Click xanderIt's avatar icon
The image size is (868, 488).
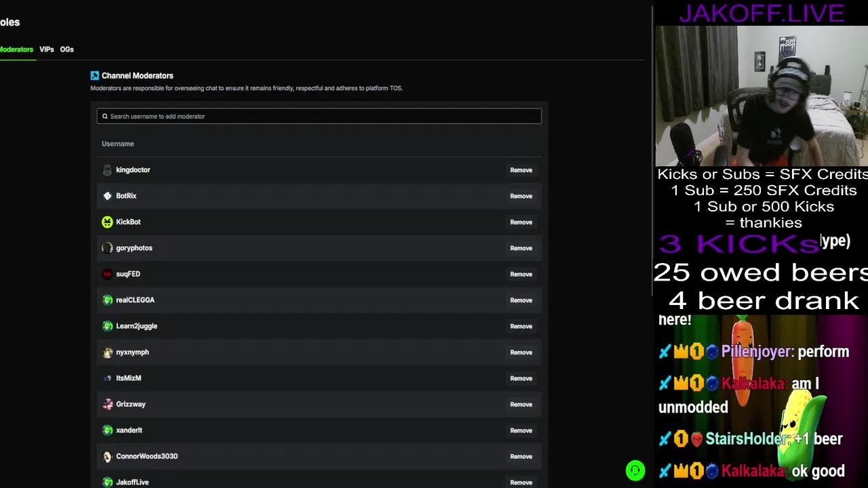107,430
